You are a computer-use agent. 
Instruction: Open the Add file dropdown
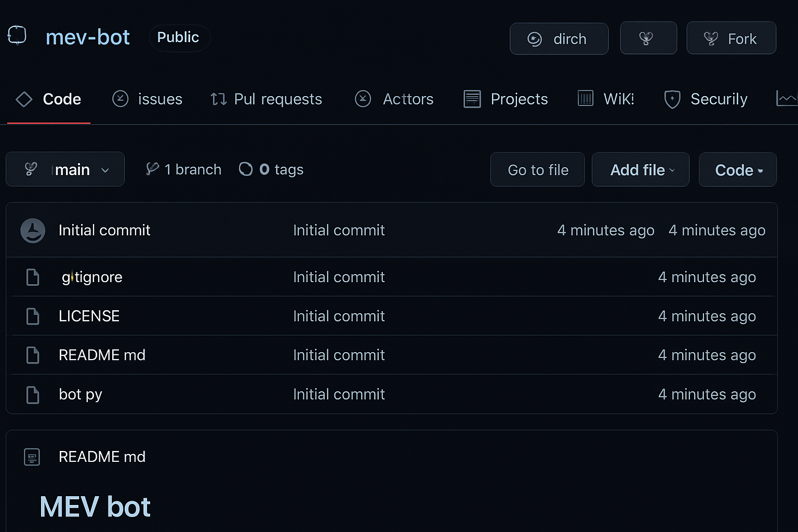tap(640, 169)
